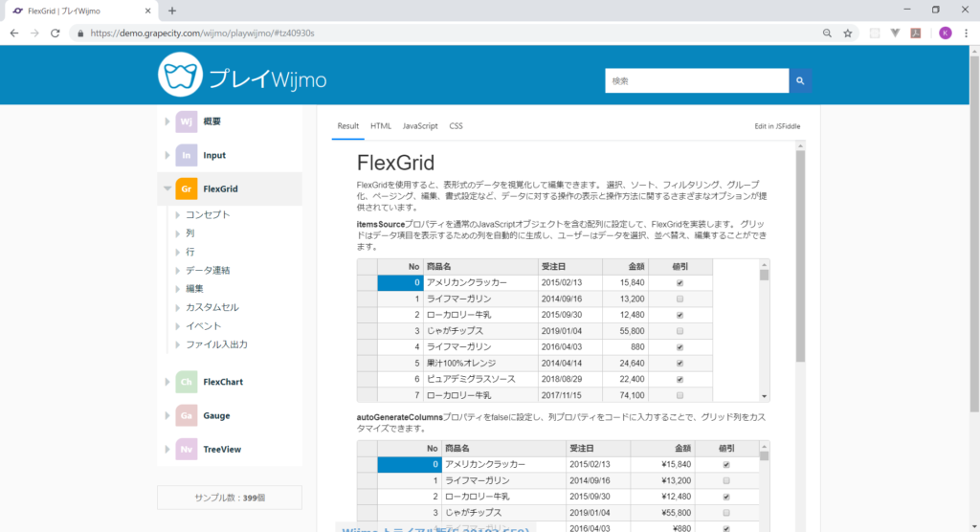Viewport: 980px width, 532px height.
Task: Click the site padlock security icon
Action: (x=80, y=33)
